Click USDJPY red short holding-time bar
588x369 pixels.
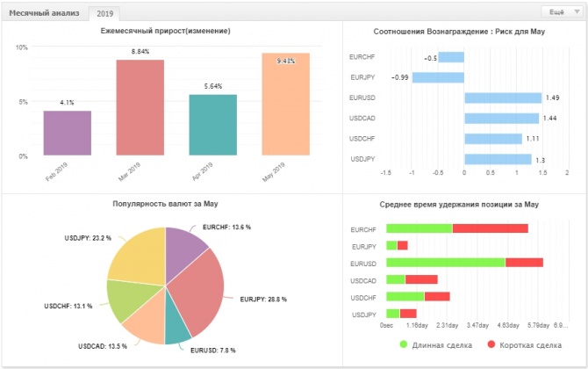tap(408, 314)
